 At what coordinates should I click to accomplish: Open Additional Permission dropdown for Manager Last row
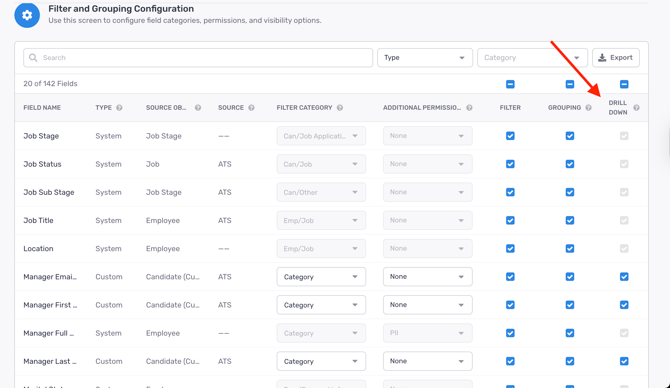[427, 362]
